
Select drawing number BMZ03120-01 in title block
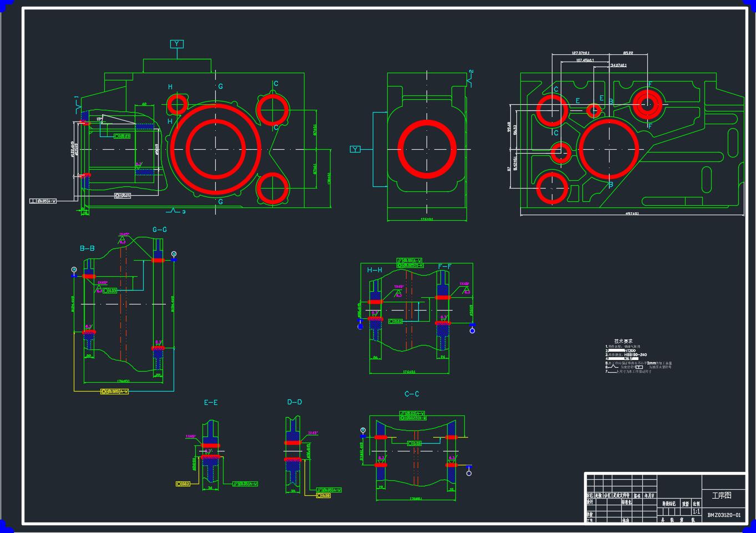724,515
